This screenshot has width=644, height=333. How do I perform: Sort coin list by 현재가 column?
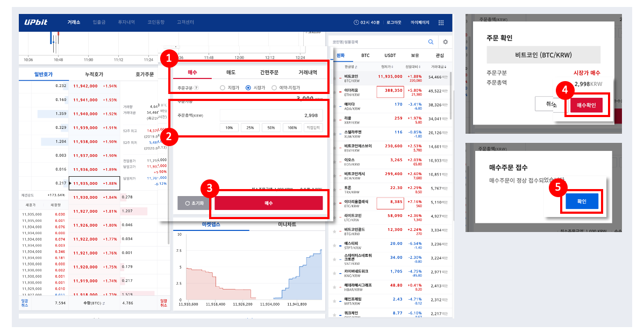[387, 67]
